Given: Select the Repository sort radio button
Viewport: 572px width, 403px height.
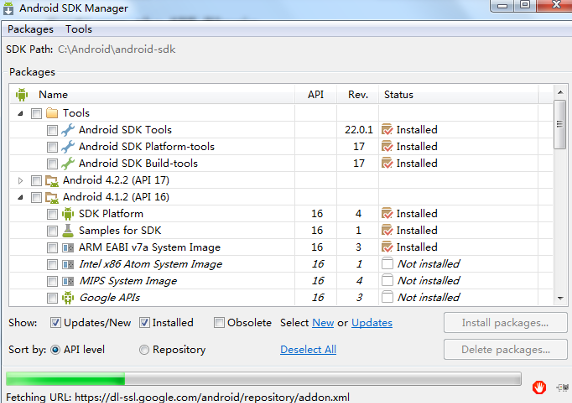Looking at the screenshot, I should tap(144, 350).
